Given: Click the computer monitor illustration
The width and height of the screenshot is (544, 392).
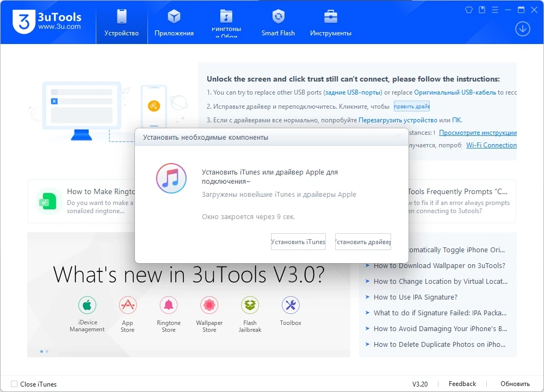Looking at the screenshot, I should (82, 111).
